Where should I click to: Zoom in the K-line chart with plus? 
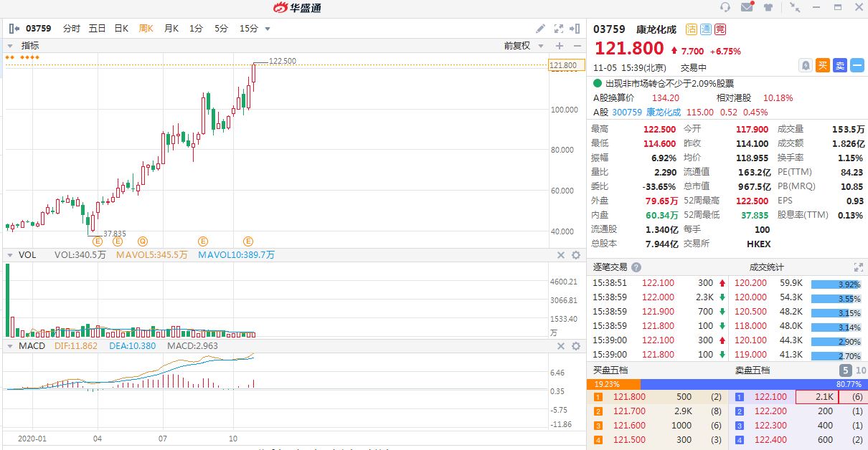(560, 45)
